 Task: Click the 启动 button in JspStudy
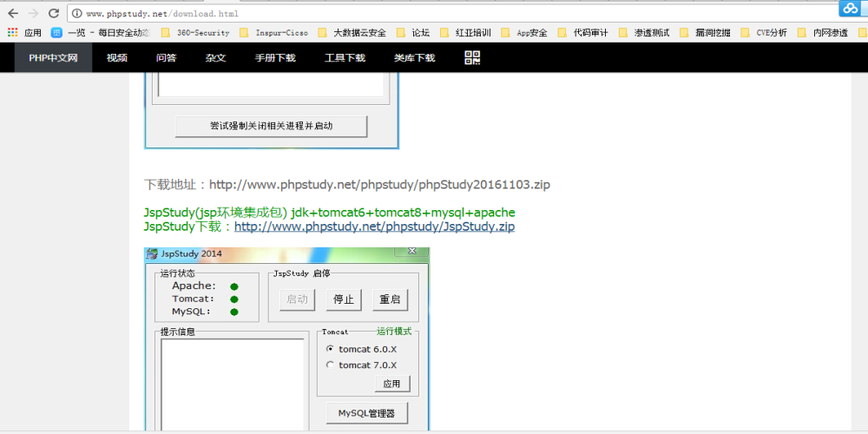point(297,300)
